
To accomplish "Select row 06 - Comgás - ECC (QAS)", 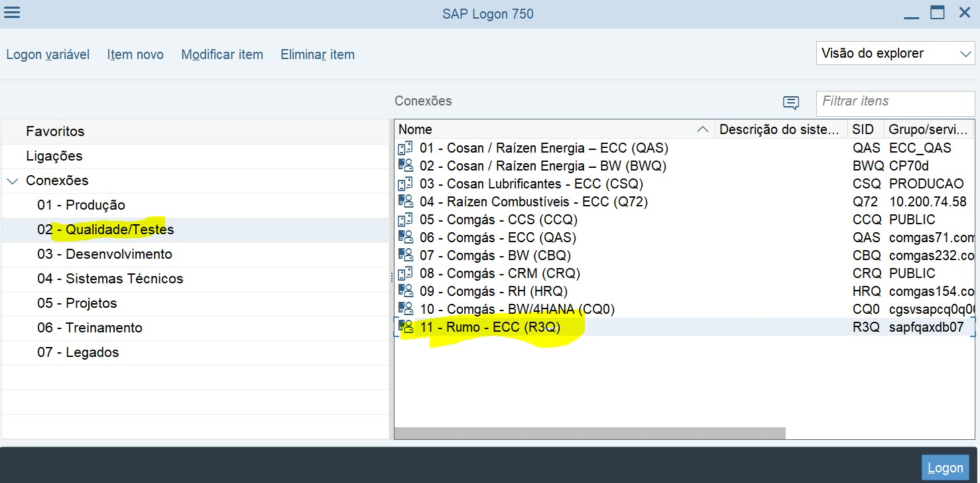I will coord(684,238).
